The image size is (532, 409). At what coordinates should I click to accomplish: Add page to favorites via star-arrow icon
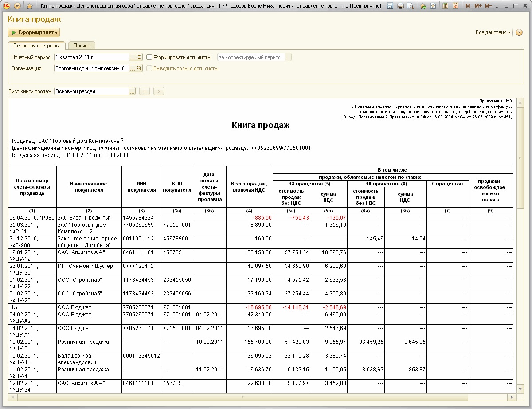(x=423, y=6)
